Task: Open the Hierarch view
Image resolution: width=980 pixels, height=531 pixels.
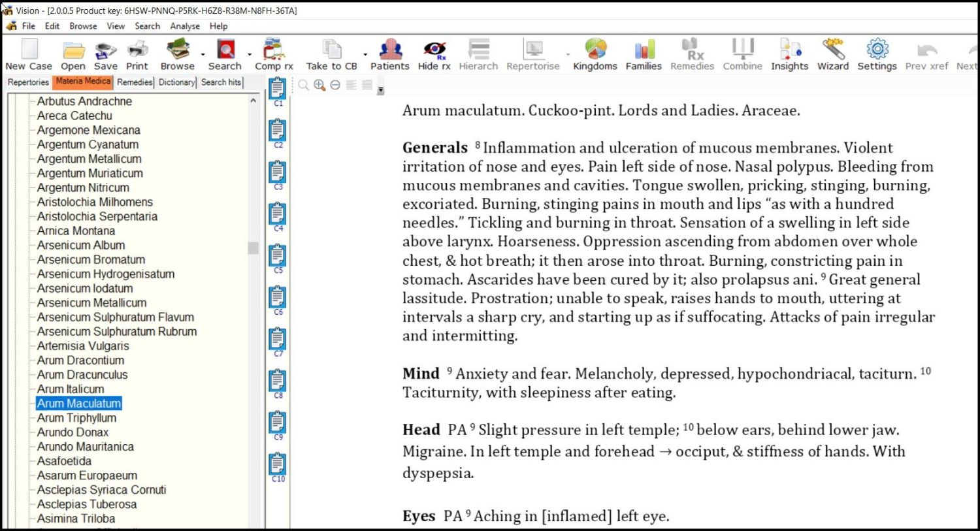Action: tap(478, 54)
